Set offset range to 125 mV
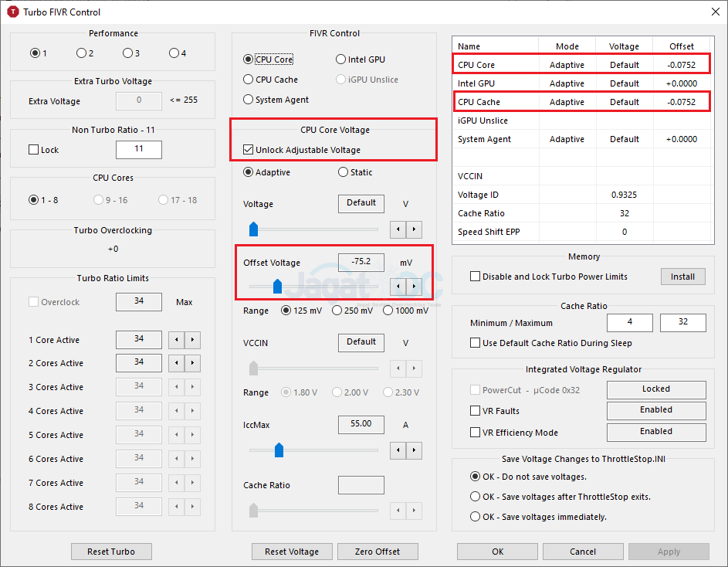The image size is (728, 567). coord(301,310)
